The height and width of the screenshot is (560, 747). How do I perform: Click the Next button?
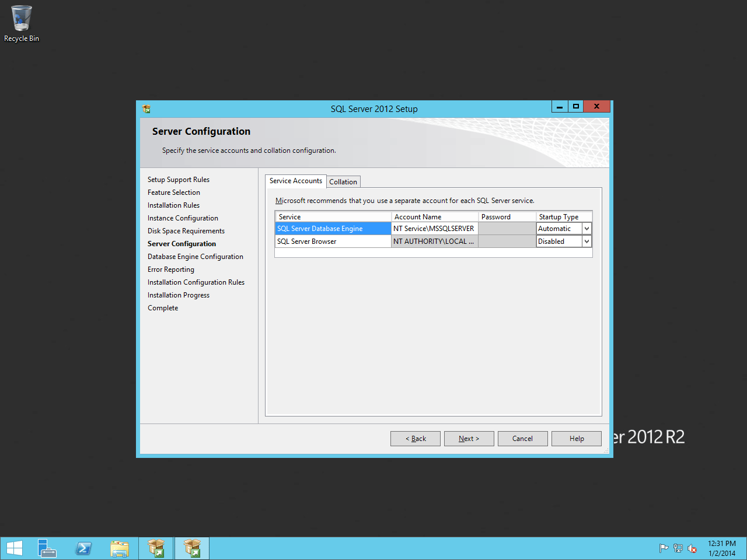[x=469, y=439]
